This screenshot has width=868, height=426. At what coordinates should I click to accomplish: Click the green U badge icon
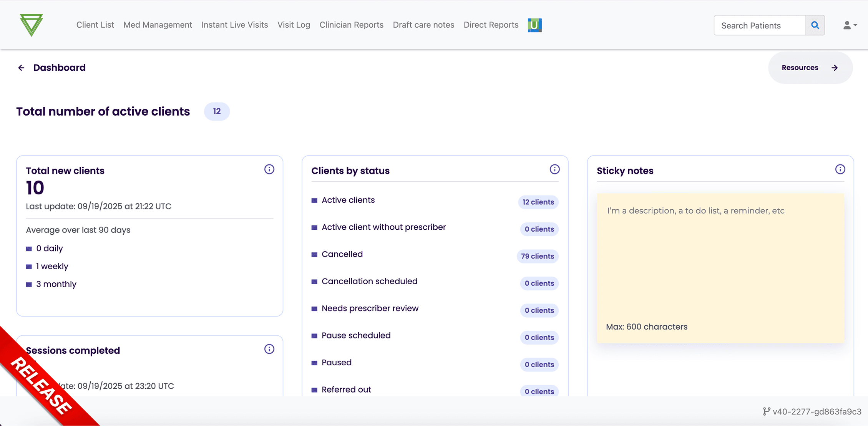[x=534, y=25]
